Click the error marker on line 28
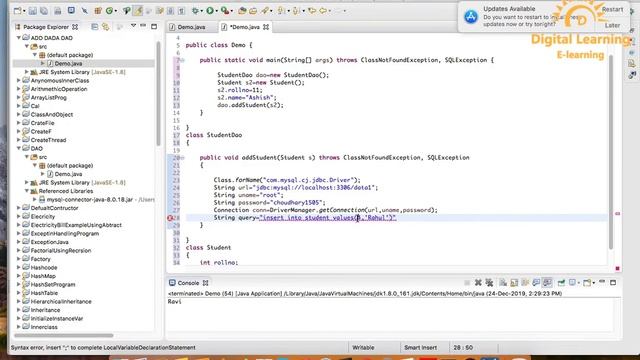The width and height of the screenshot is (640, 360). point(170,218)
